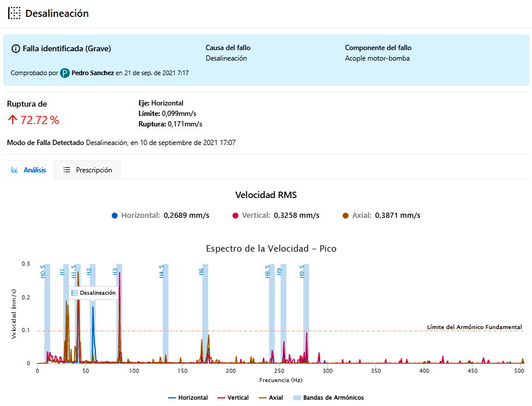Viewport: 532px width, 406px height.
Task: Click the dotted grid icon beside Desalineación title
Action: (x=14, y=13)
